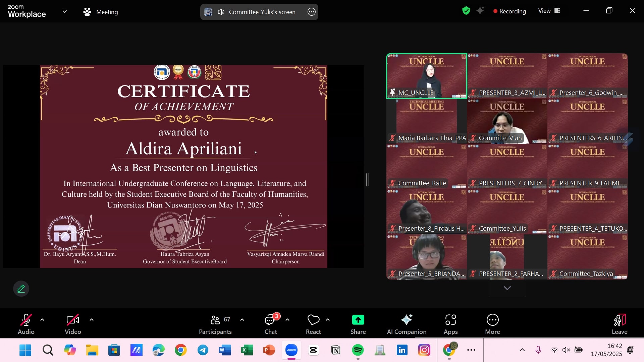Select Presenter_8_Firdaus video tile
644x362 pixels.
pyautogui.click(x=427, y=212)
